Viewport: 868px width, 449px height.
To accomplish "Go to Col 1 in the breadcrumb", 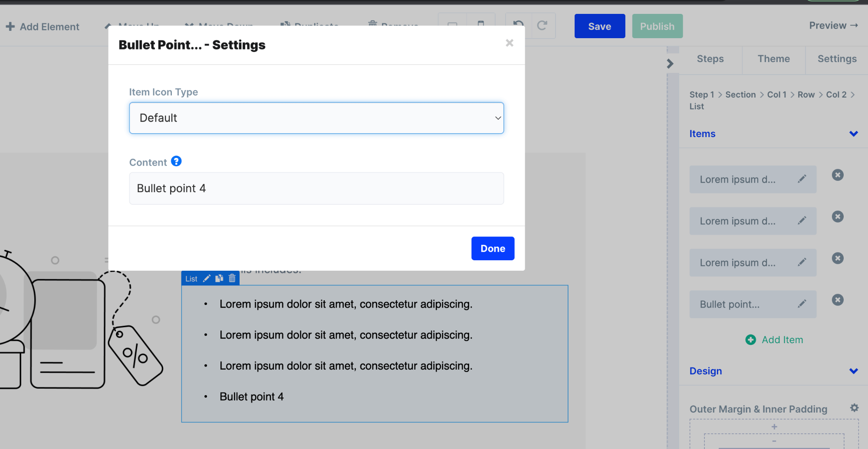I will [x=776, y=95].
